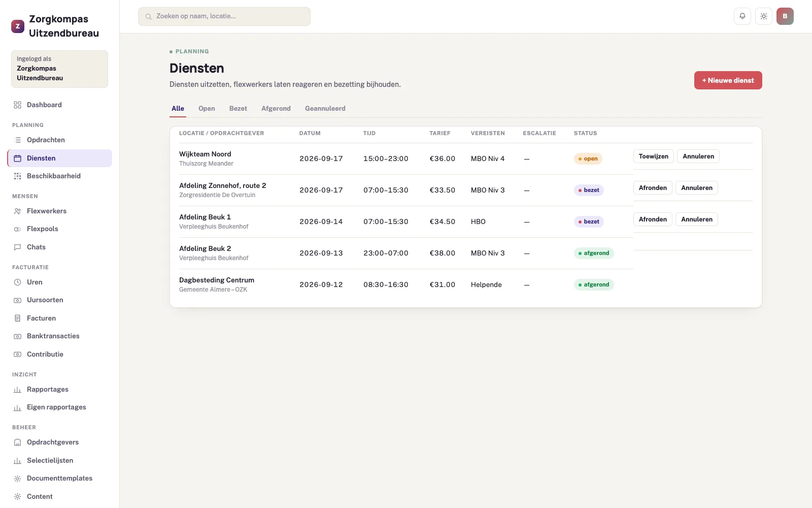Click the Banktransacties icon
This screenshot has width=812, height=508.
[x=17, y=336]
